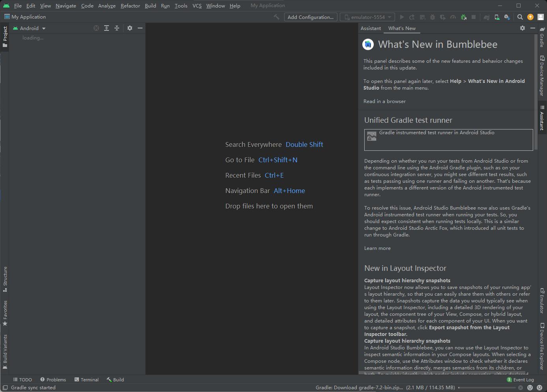Image resolution: width=547 pixels, height=392 pixels.
Task: Click the Run app play icon
Action: point(402,17)
